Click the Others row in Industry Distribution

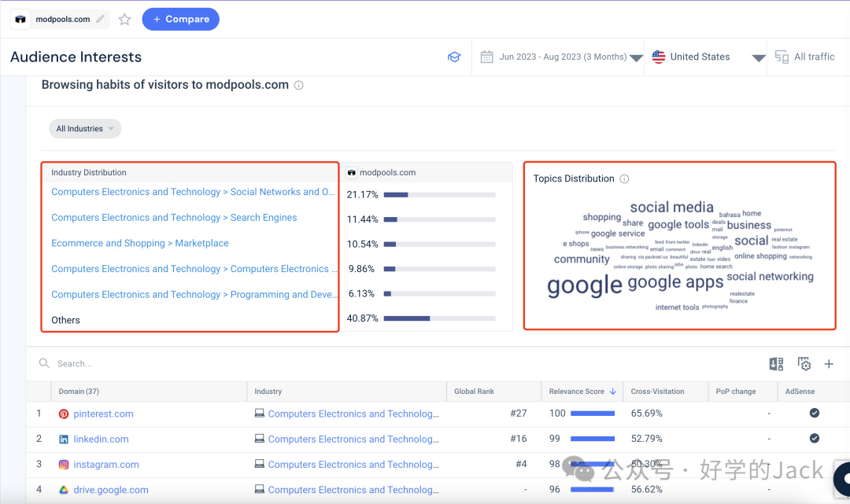point(65,320)
